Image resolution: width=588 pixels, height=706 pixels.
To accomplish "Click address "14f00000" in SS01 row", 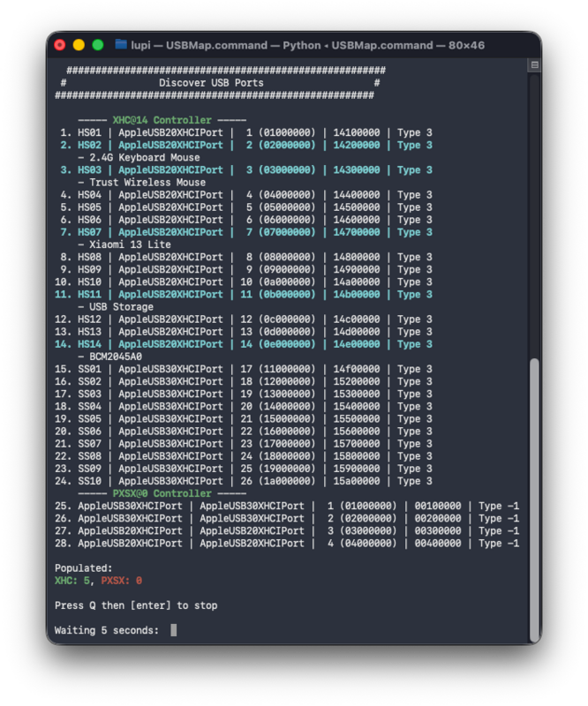I will click(x=357, y=369).
